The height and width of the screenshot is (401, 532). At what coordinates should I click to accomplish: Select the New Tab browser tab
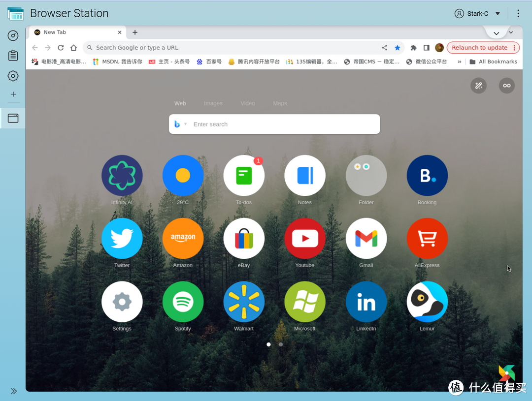click(77, 32)
